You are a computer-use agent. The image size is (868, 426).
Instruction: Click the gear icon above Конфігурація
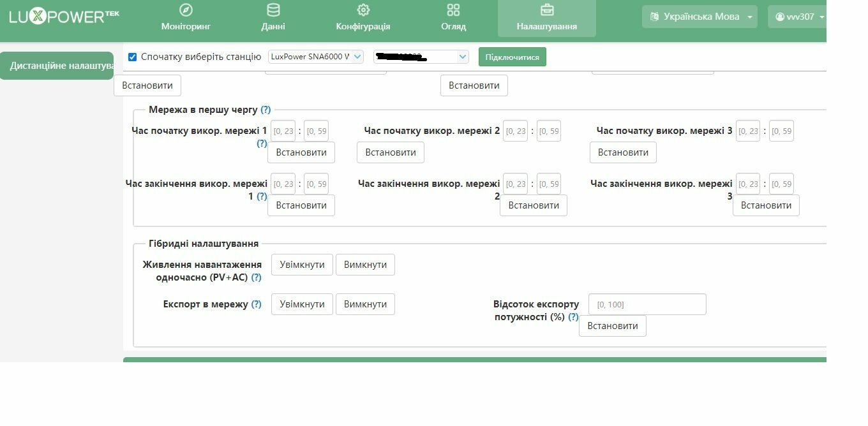[363, 10]
